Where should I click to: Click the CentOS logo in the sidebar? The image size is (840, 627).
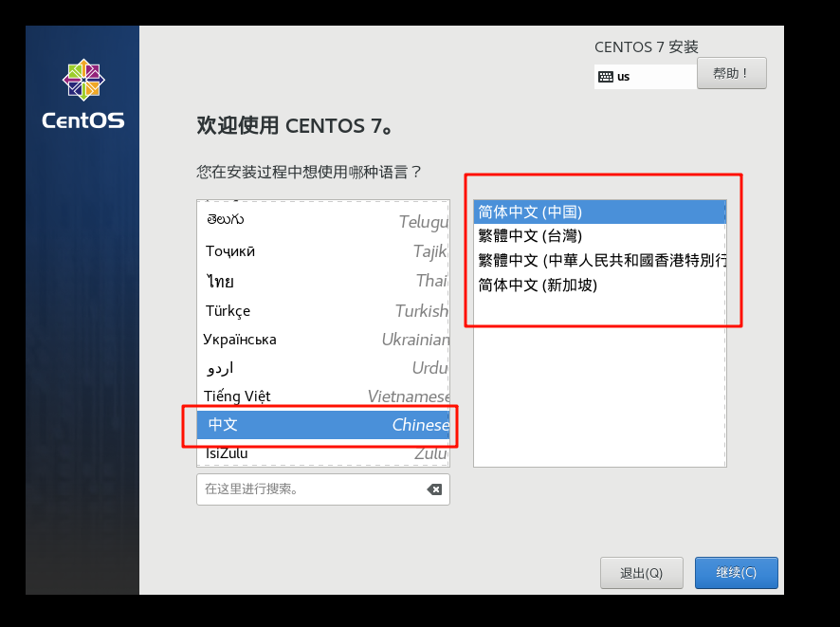(82, 94)
